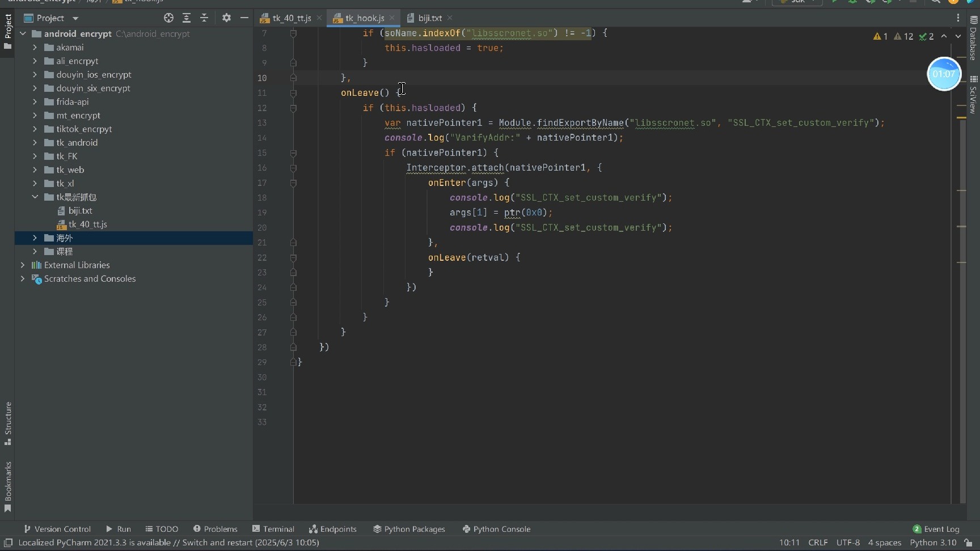The image size is (980, 551).
Task: Click the Collapse All icon in Project panel
Action: pyautogui.click(x=204, y=18)
